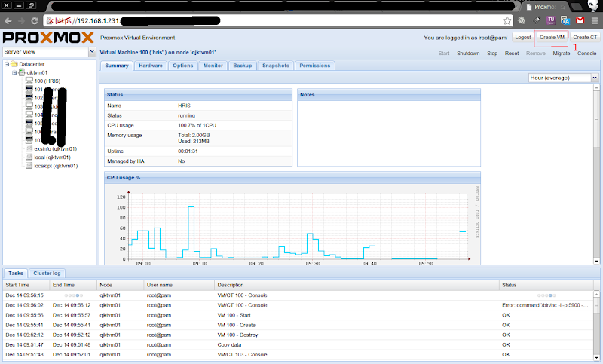This screenshot has height=364, width=603.
Task: Click the 'Error: command /bin/nc' status cell
Action: (545, 305)
